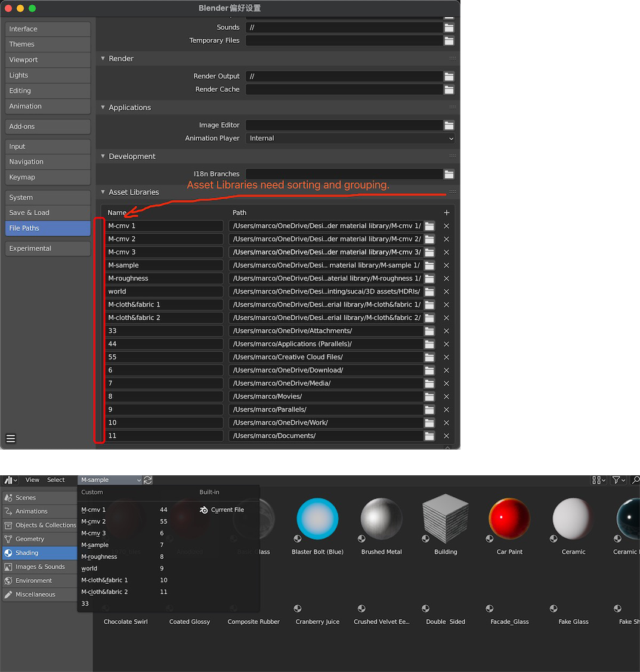
Task: Switch to the Add-ons preferences tab
Action: tap(48, 126)
